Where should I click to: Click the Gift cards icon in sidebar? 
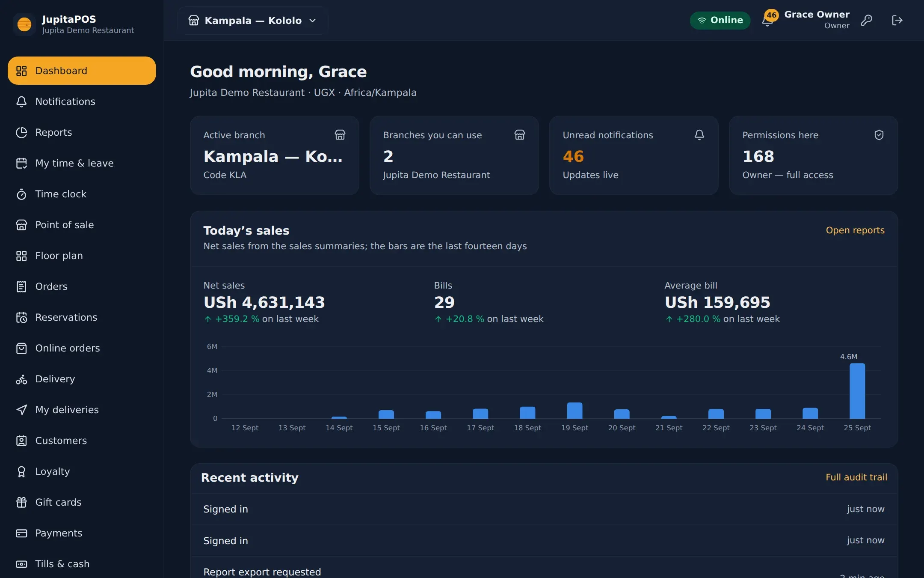coord(21,502)
